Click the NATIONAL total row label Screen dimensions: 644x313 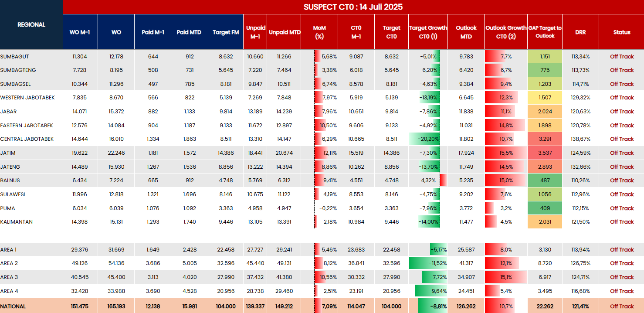point(13,306)
